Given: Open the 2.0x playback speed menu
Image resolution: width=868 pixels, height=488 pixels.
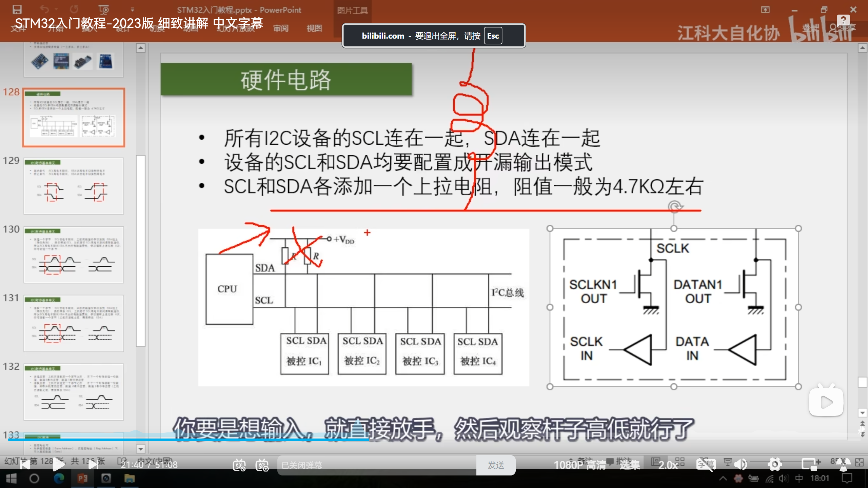Looking at the screenshot, I should [668, 465].
